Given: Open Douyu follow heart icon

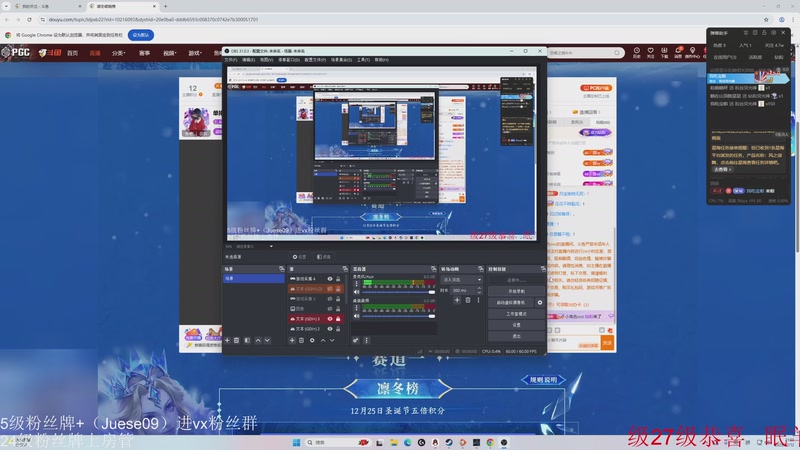Looking at the screenshot, I should click(651, 51).
